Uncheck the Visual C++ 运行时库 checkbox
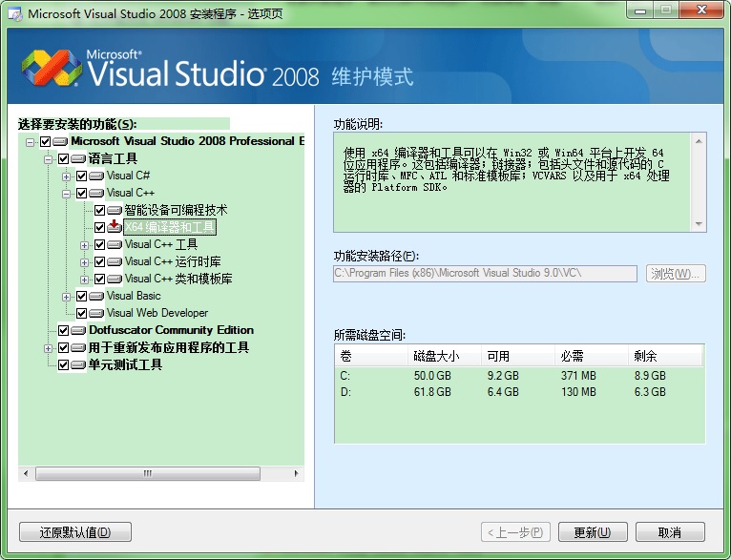 [99, 261]
